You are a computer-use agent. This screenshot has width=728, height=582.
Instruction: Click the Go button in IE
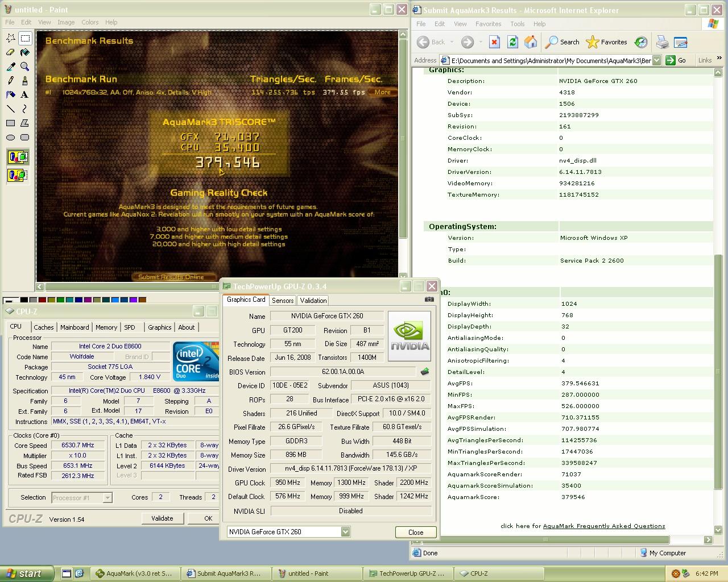point(676,60)
